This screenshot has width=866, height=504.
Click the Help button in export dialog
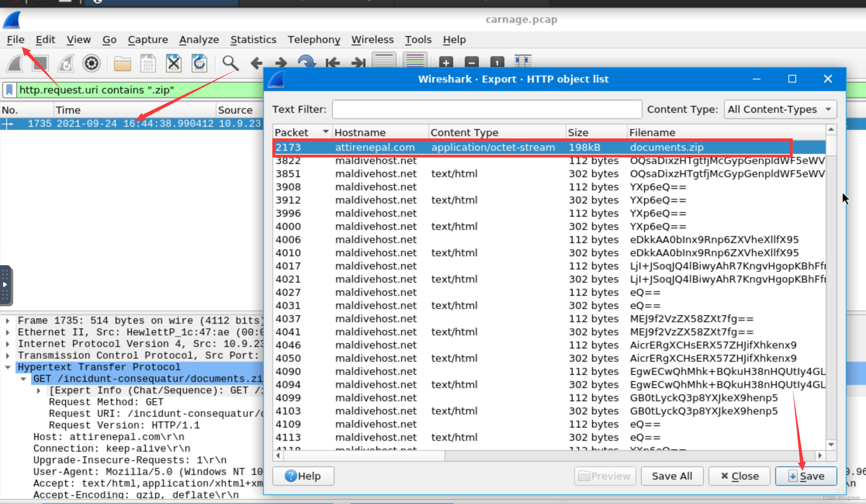pos(303,476)
